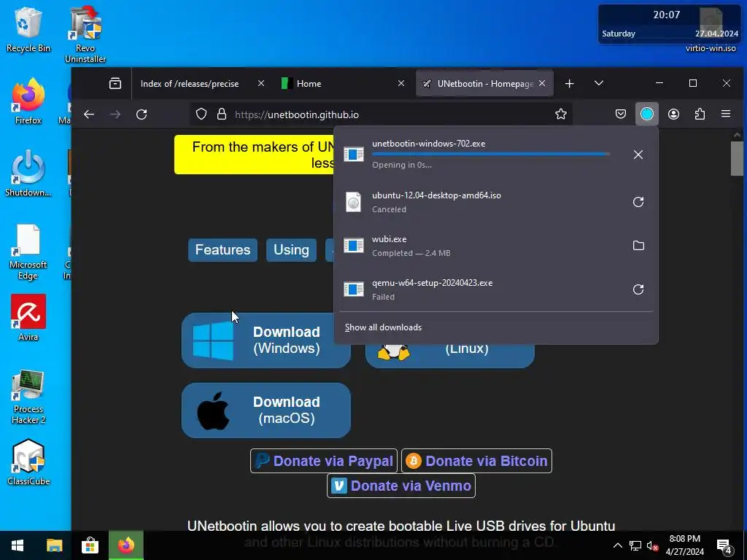The width and height of the screenshot is (747, 560).
Task: Click the page vertical scrollbar thumb
Action: click(737, 158)
